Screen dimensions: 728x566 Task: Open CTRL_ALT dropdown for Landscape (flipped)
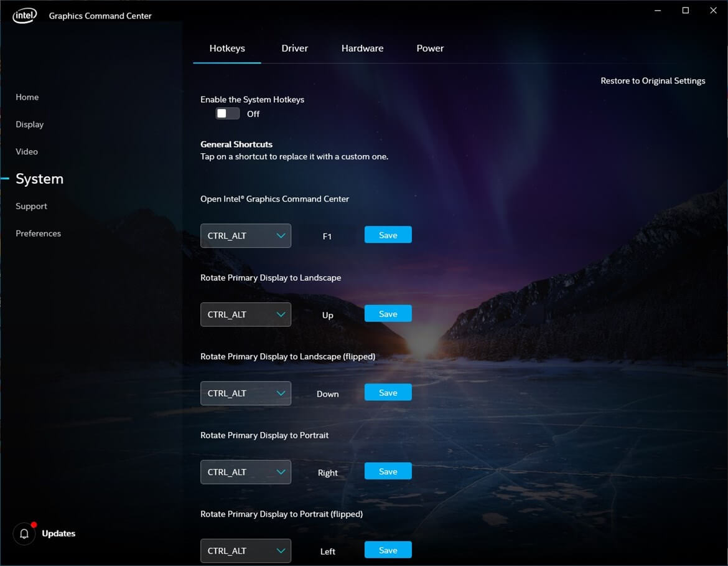246,393
